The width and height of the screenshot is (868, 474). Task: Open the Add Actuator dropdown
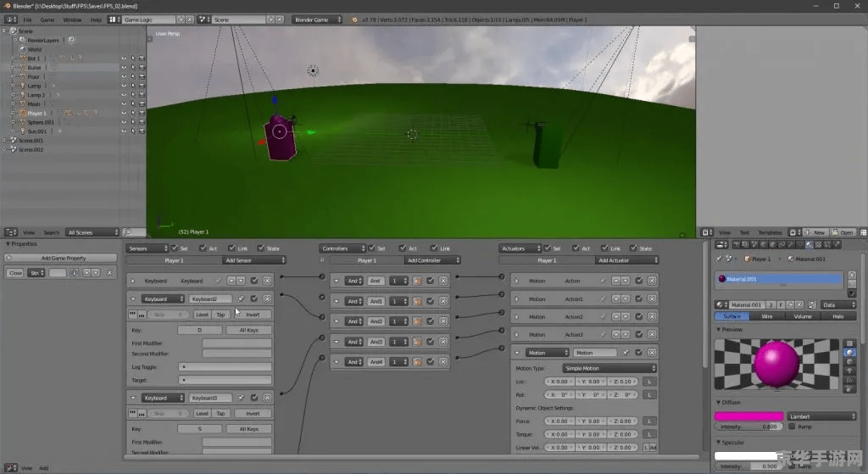click(628, 260)
